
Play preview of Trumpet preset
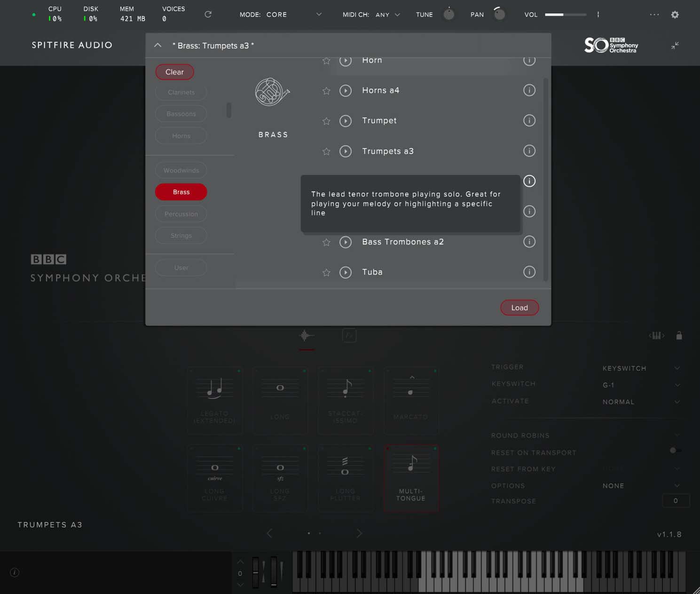[x=346, y=121]
